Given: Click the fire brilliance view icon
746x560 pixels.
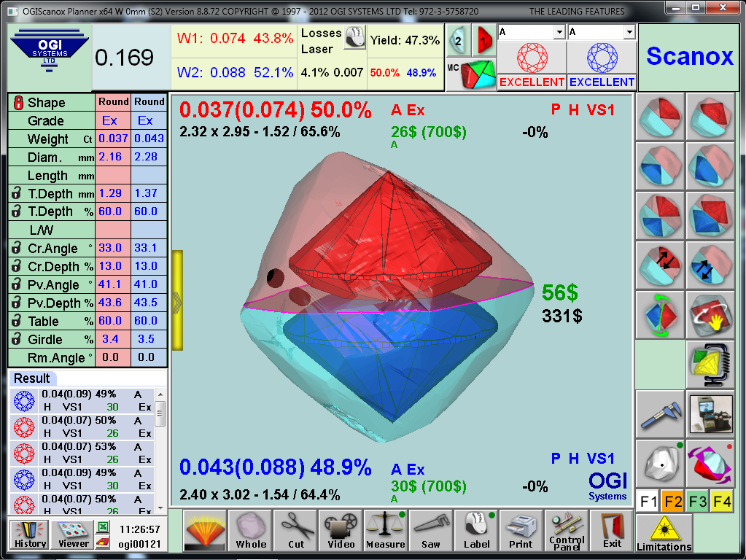Looking at the screenshot, I should click(205, 531).
